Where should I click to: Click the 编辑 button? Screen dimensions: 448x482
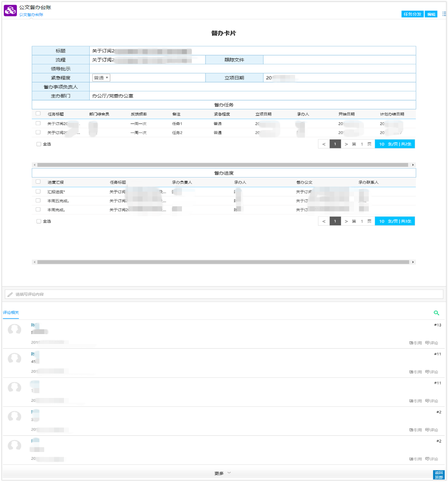(x=431, y=14)
